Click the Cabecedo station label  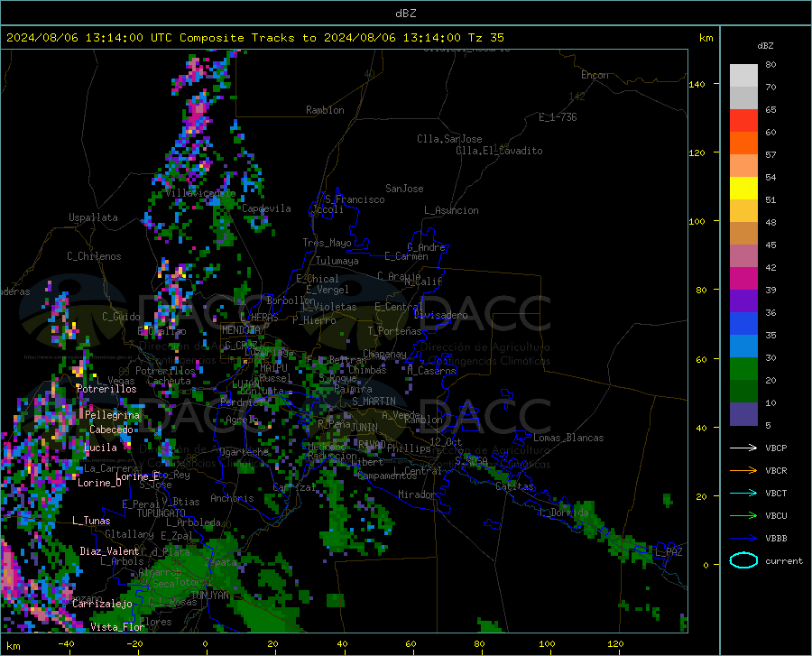click(x=111, y=430)
